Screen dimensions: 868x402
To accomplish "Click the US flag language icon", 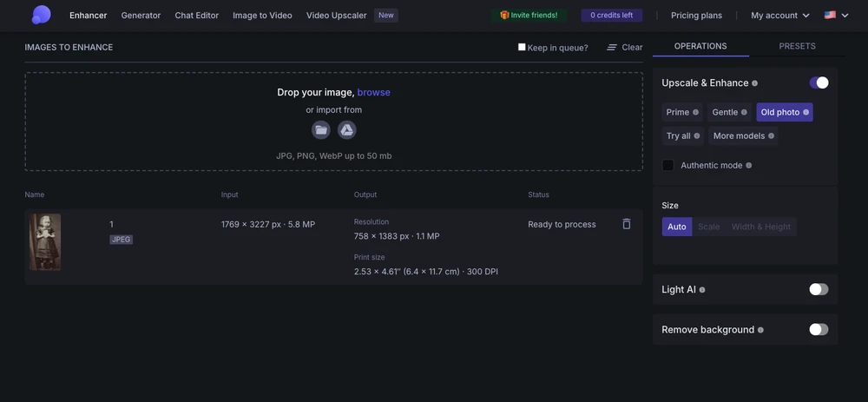I will coord(830,15).
